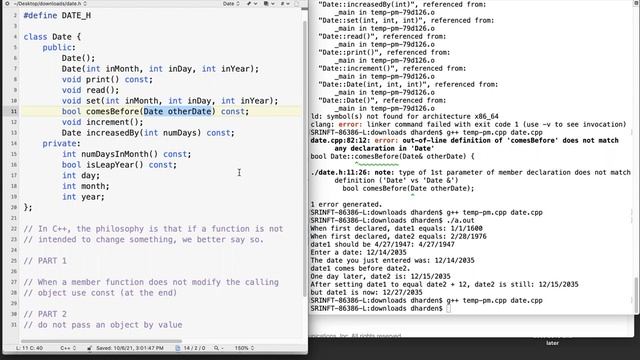Click the 'int year;' member line
This screenshot has width=640, height=360.
click(83, 197)
